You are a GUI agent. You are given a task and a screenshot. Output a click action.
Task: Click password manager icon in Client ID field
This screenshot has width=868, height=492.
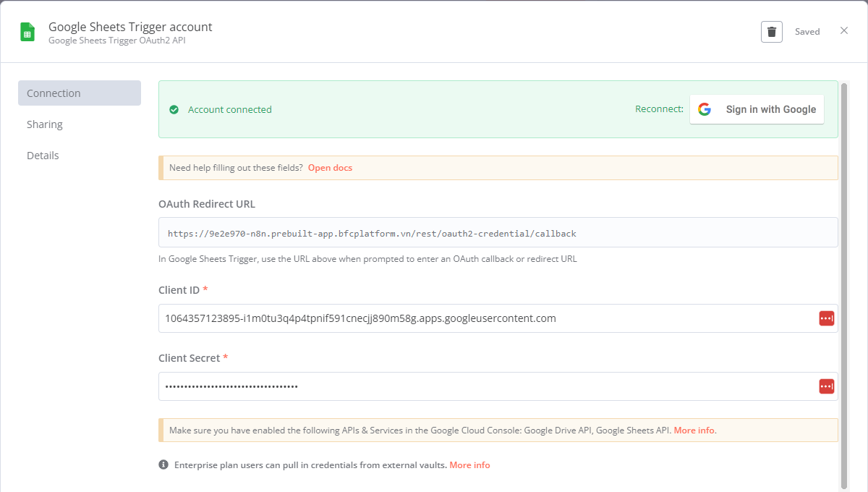826,318
